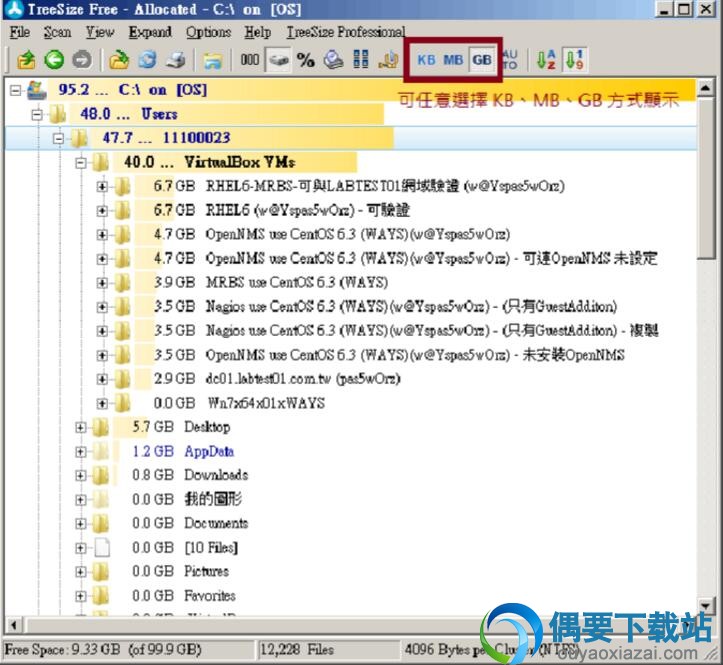The width and height of the screenshot is (723, 665).
Task: Click the printer icon
Action: tap(176, 60)
